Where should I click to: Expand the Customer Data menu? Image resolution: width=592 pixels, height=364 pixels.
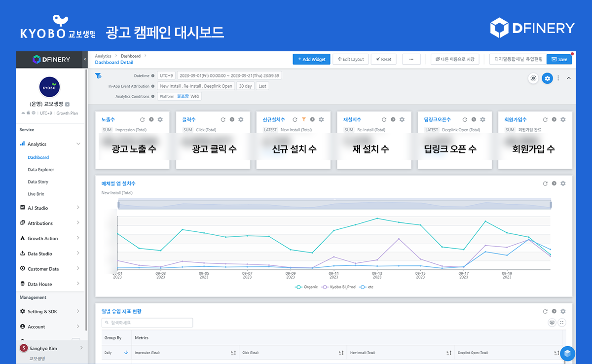[78, 269]
